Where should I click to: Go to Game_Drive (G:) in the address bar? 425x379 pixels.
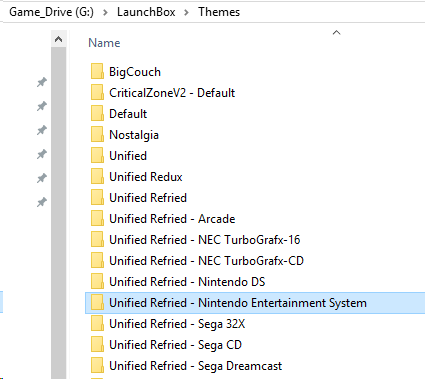click(x=51, y=12)
